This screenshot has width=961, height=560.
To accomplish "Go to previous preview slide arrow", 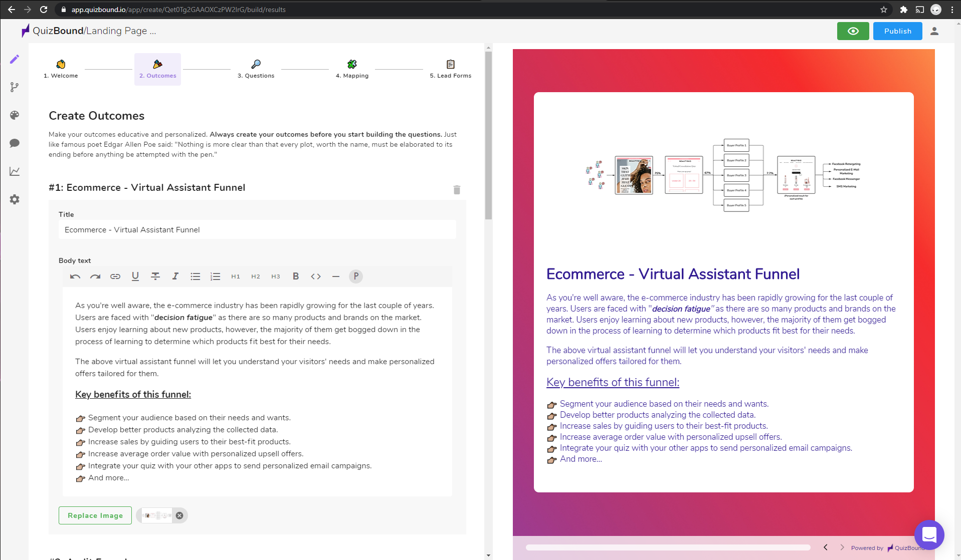I will coord(826,547).
